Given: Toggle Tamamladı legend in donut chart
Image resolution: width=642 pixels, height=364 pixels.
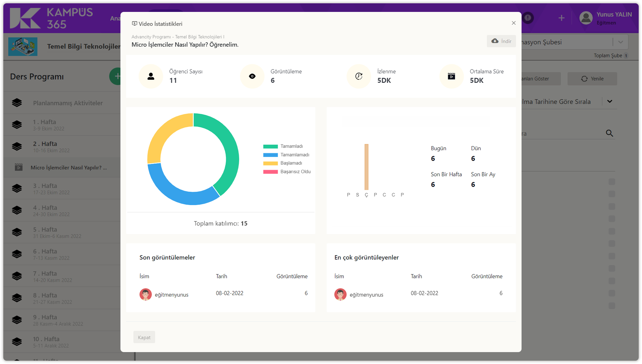Looking at the screenshot, I should [291, 146].
